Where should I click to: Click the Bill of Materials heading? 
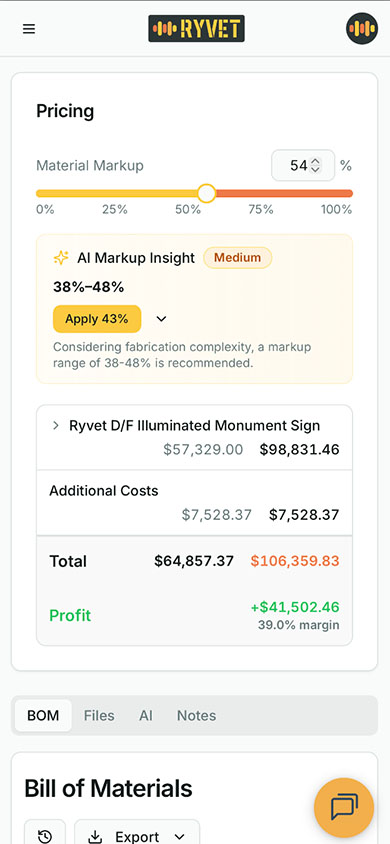108,789
